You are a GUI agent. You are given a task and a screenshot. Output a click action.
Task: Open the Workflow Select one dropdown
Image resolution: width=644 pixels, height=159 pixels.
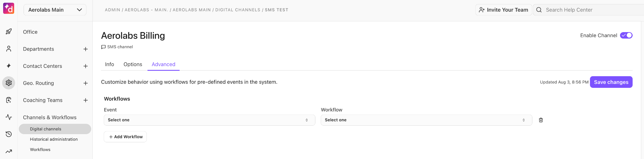point(426,120)
